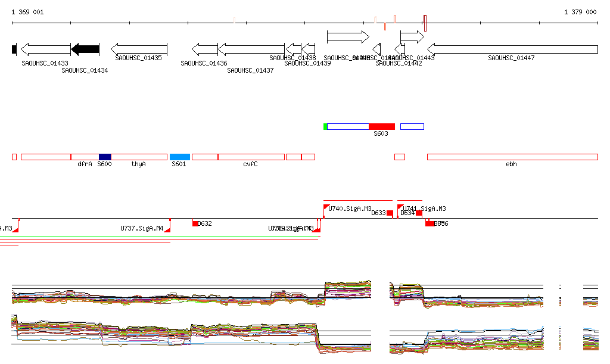Click the small green box left of S603

(x=325, y=126)
